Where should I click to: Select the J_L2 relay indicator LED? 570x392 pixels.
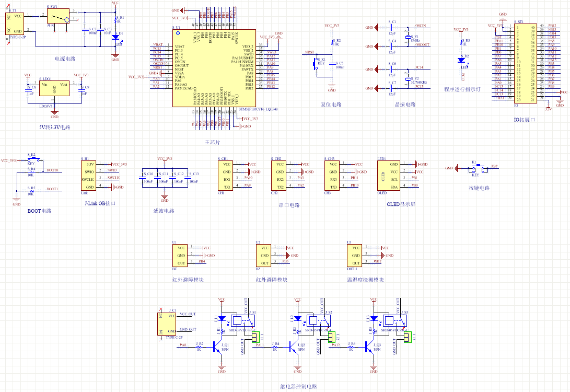pyautogui.click(x=298, y=318)
